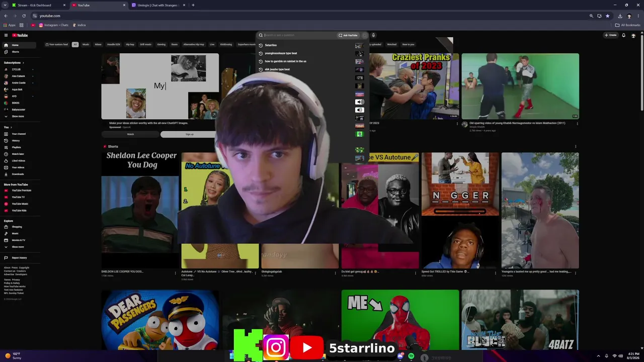Open the YouTube account avatar menu
Viewport: 644px width, 362px height.
click(633, 35)
